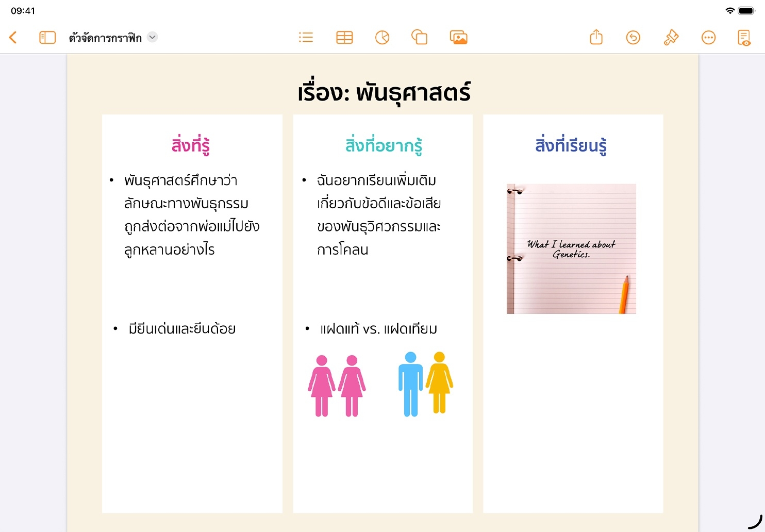Insert a photo or media

(458, 37)
